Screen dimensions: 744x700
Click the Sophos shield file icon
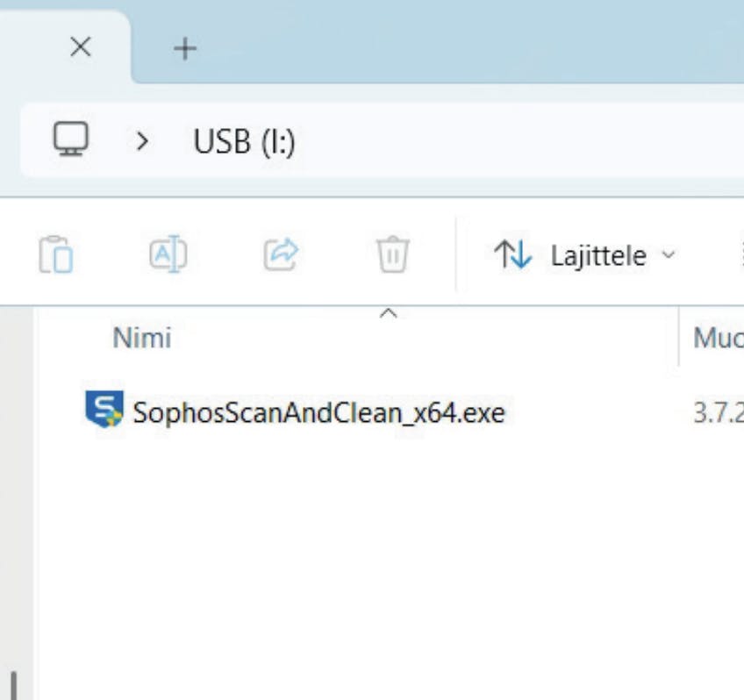click(104, 409)
